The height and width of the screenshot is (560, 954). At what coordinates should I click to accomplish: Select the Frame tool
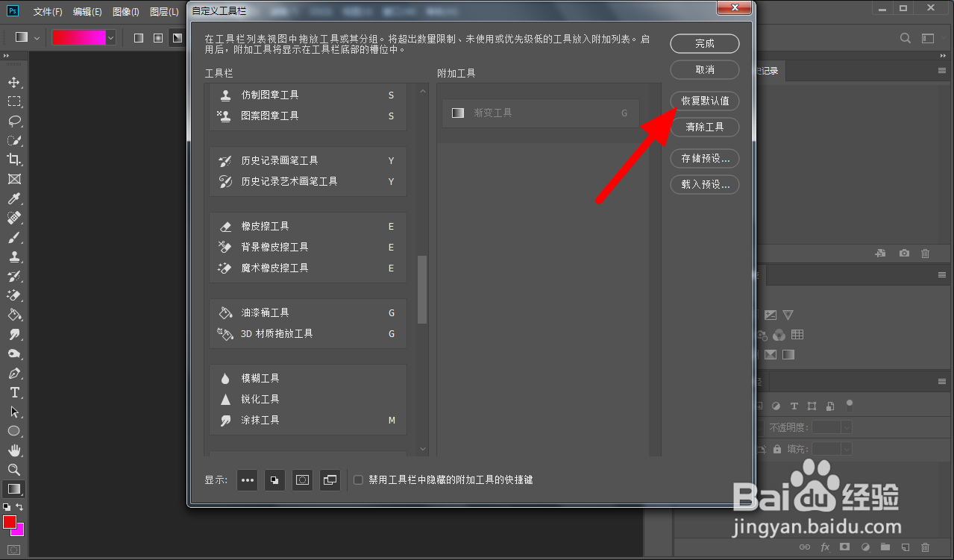(x=14, y=179)
